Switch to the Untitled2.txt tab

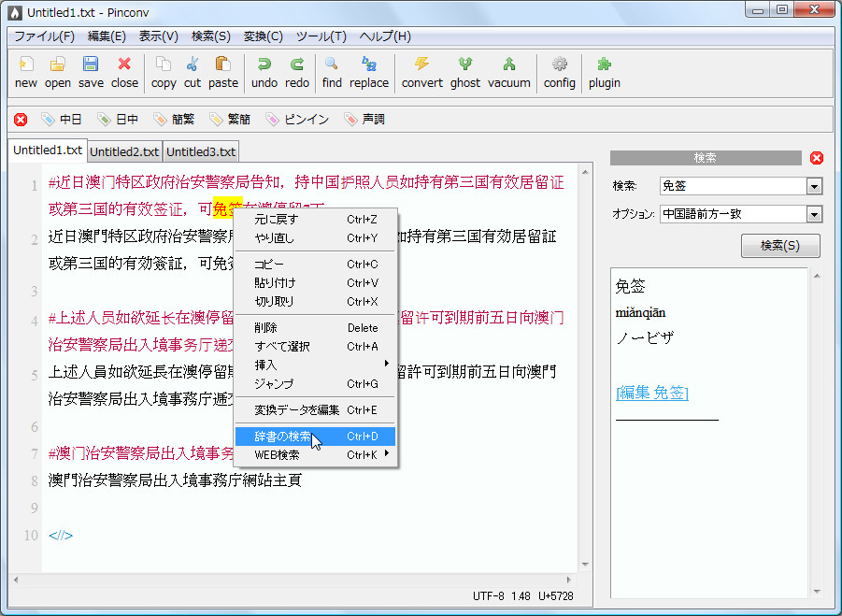[124, 152]
